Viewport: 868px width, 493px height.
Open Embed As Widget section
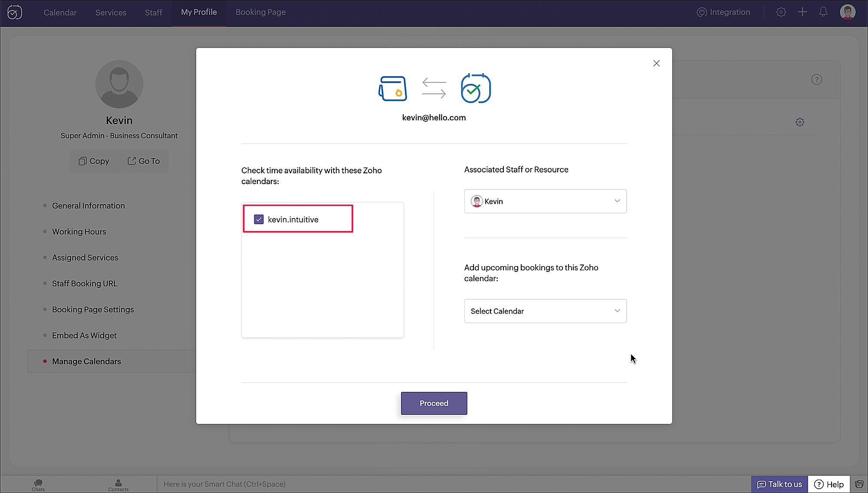pos(84,335)
